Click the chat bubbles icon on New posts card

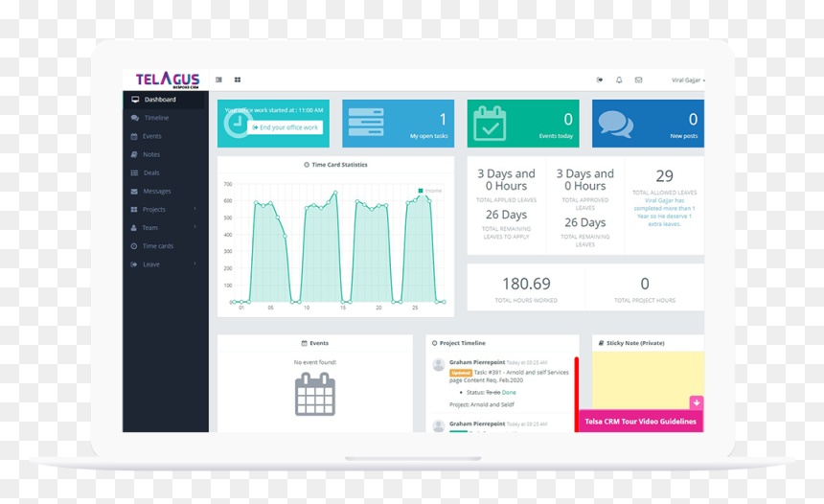click(x=615, y=124)
